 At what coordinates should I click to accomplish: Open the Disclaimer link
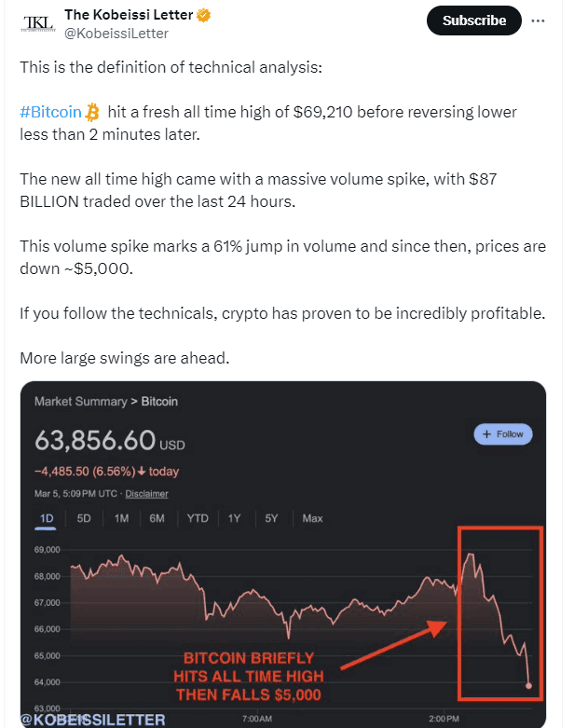coord(146,493)
